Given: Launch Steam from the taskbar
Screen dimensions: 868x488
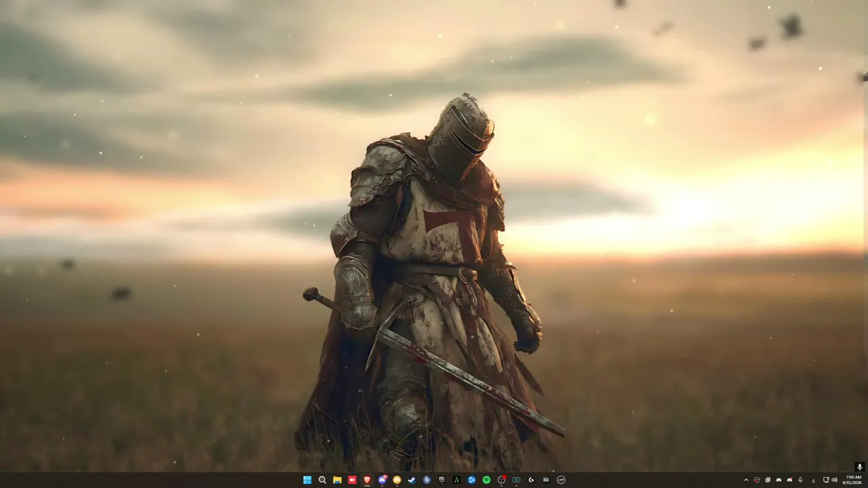Looking at the screenshot, I should point(412,480).
